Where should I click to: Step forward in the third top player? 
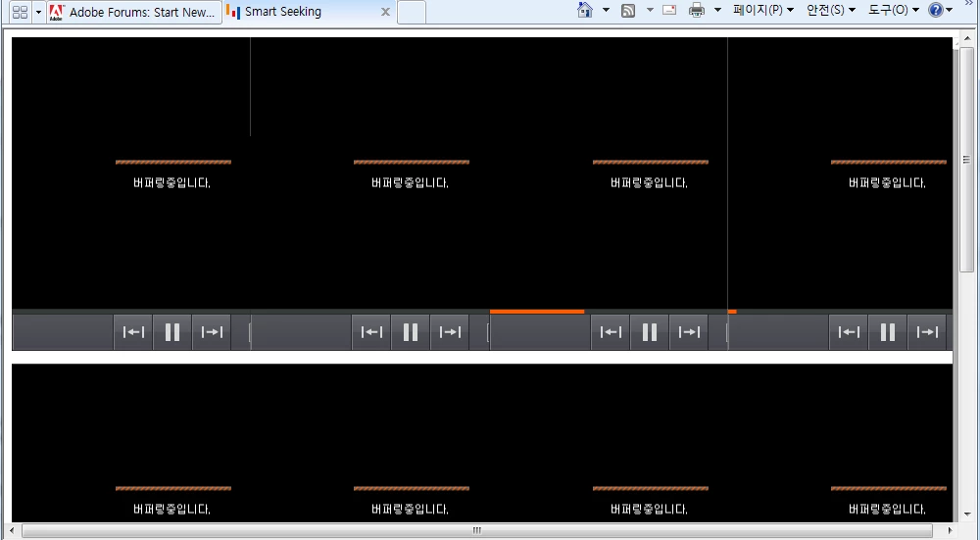pos(689,332)
